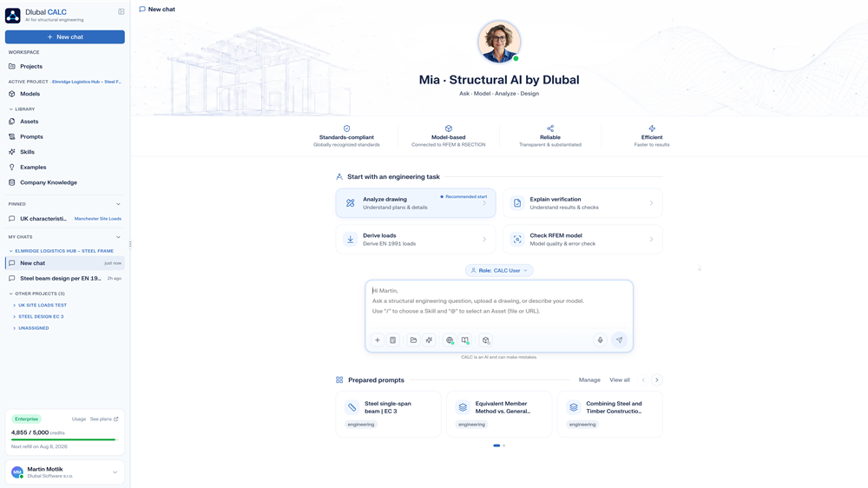Image resolution: width=868 pixels, height=488 pixels.
Task: Open the See plans link
Action: coord(104,419)
